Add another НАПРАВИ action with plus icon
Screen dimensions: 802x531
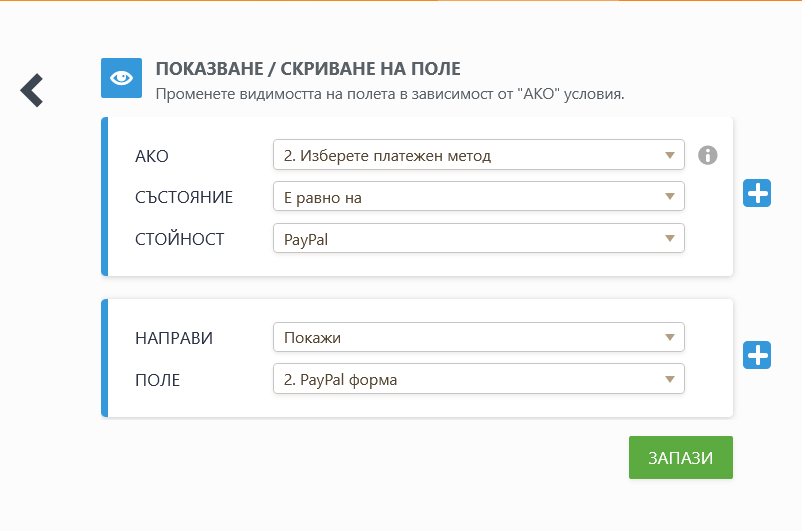pos(757,355)
